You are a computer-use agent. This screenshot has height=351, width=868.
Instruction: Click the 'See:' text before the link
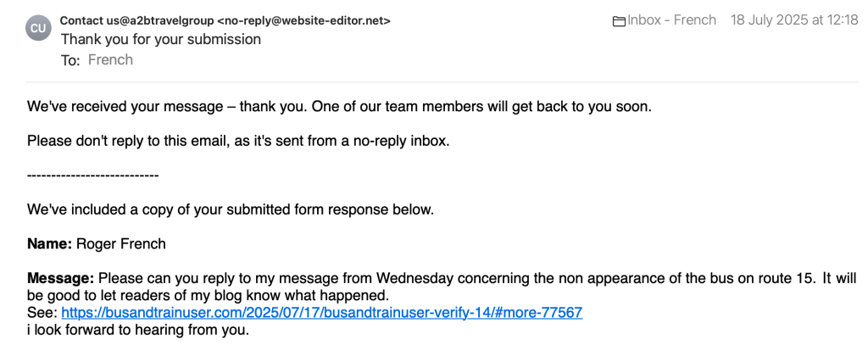42,312
